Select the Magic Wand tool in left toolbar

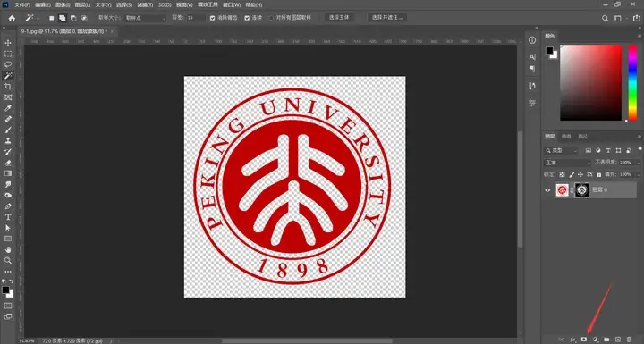coord(8,76)
